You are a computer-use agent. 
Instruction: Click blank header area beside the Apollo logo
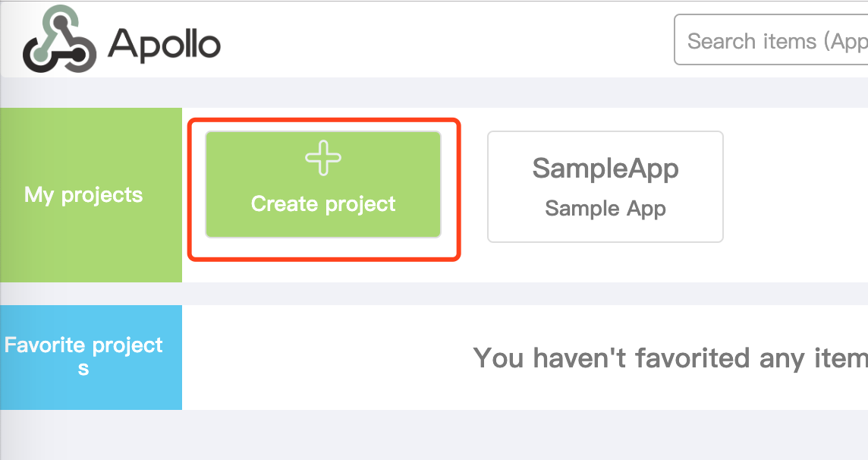click(x=443, y=39)
